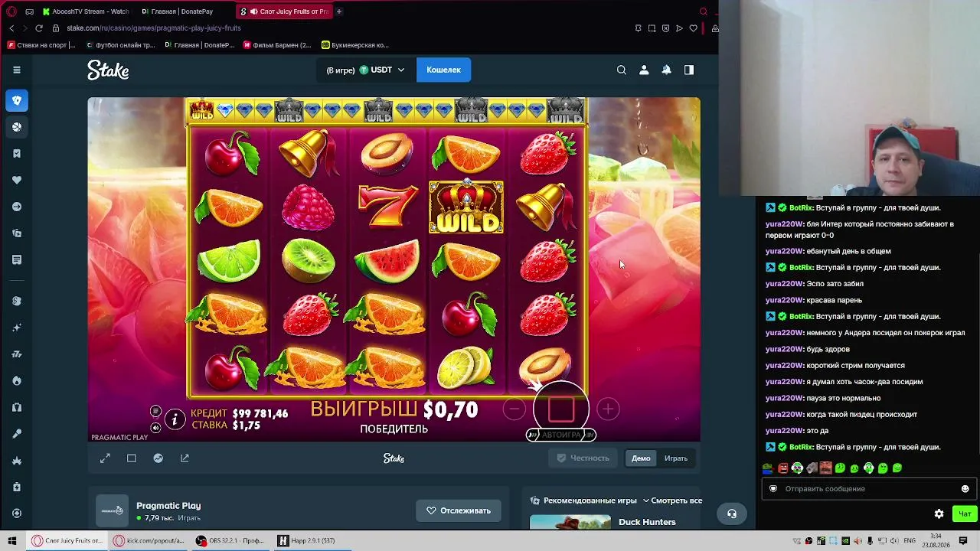This screenshot has width=980, height=551.
Task: Click the Отслеживать follow button
Action: [x=459, y=510]
